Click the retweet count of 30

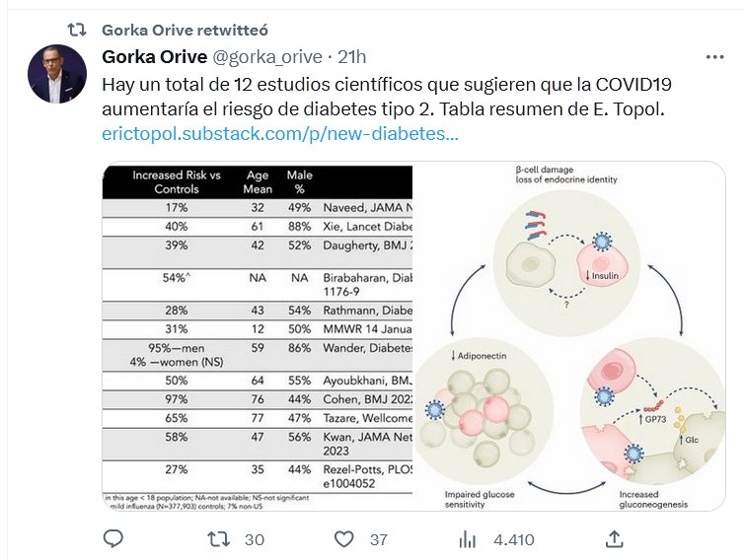click(x=255, y=539)
